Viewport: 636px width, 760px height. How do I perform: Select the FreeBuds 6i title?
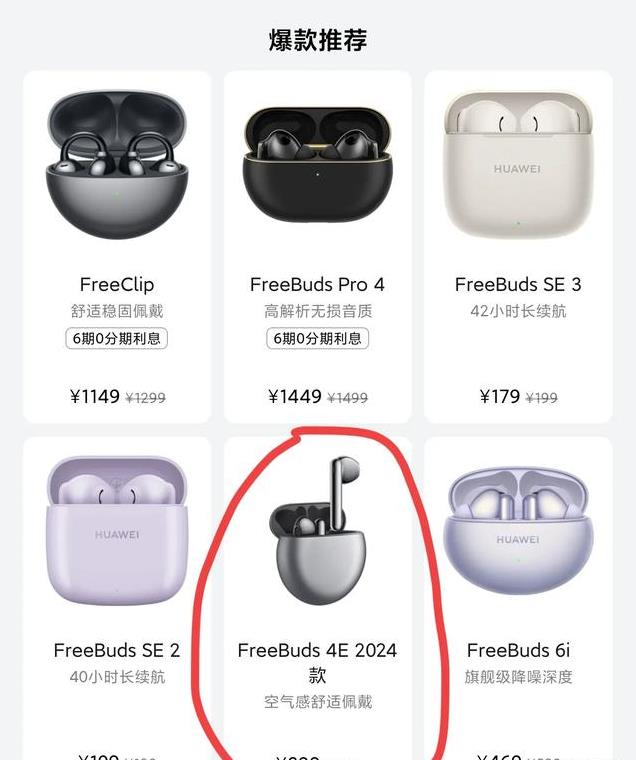(x=518, y=650)
